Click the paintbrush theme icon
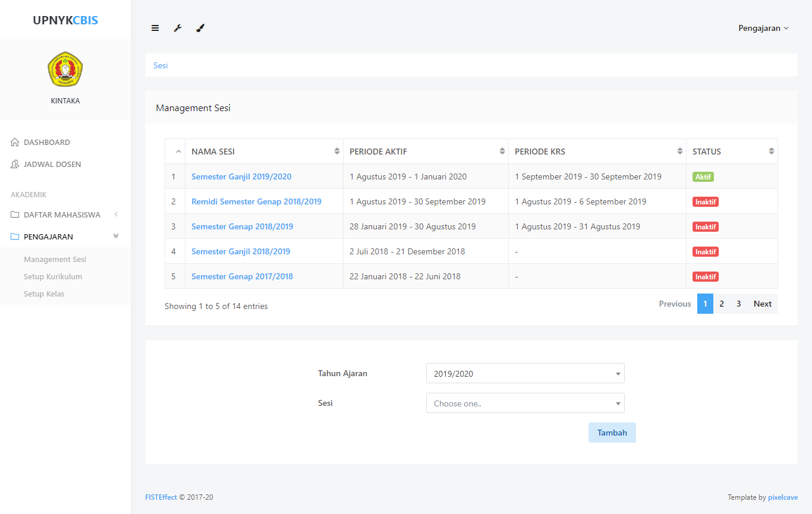Screen dimensions: 812x514 (200, 28)
